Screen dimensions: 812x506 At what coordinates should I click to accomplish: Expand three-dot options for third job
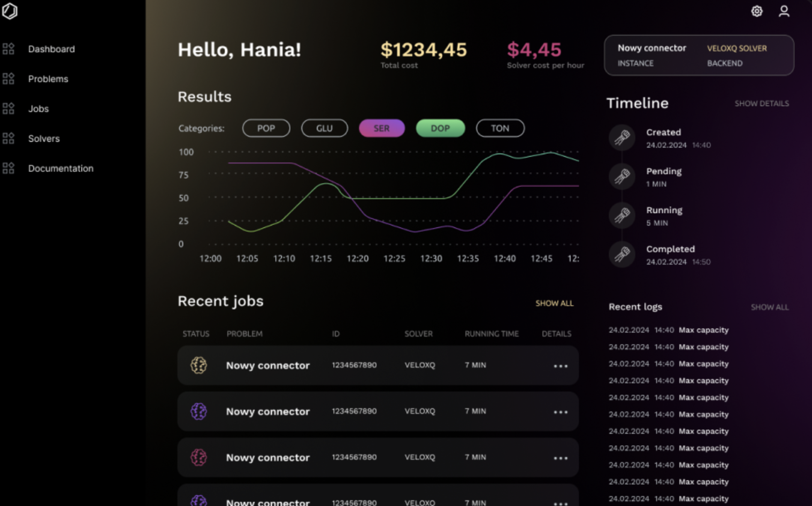[x=560, y=458]
